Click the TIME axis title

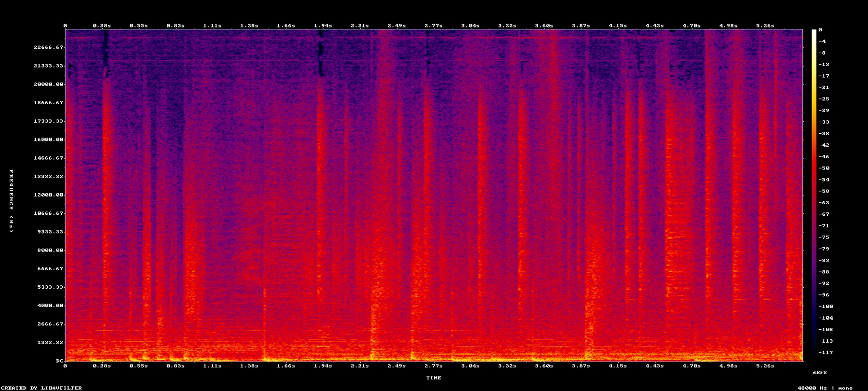click(x=434, y=378)
